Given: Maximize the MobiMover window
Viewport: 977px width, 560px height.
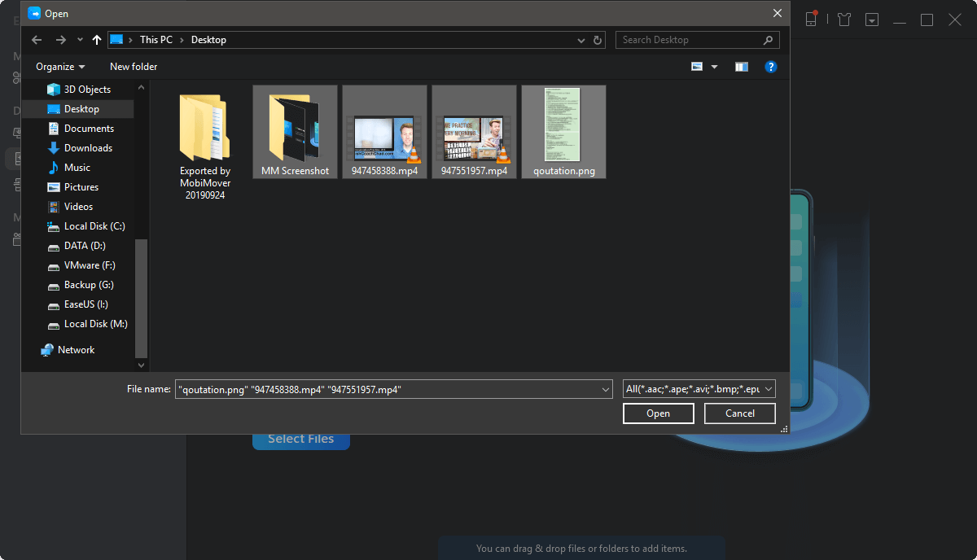Looking at the screenshot, I should [x=927, y=20].
